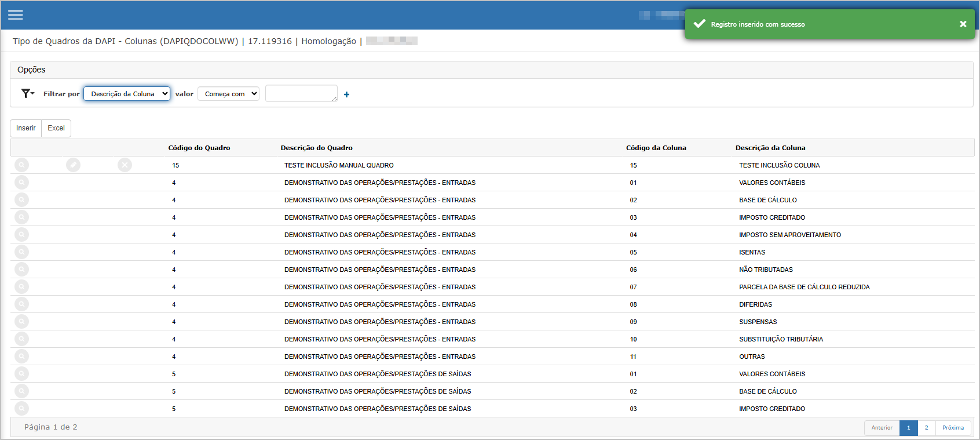
Task: Click magnifier icon for DIFERIDAS row
Action: click(21, 304)
